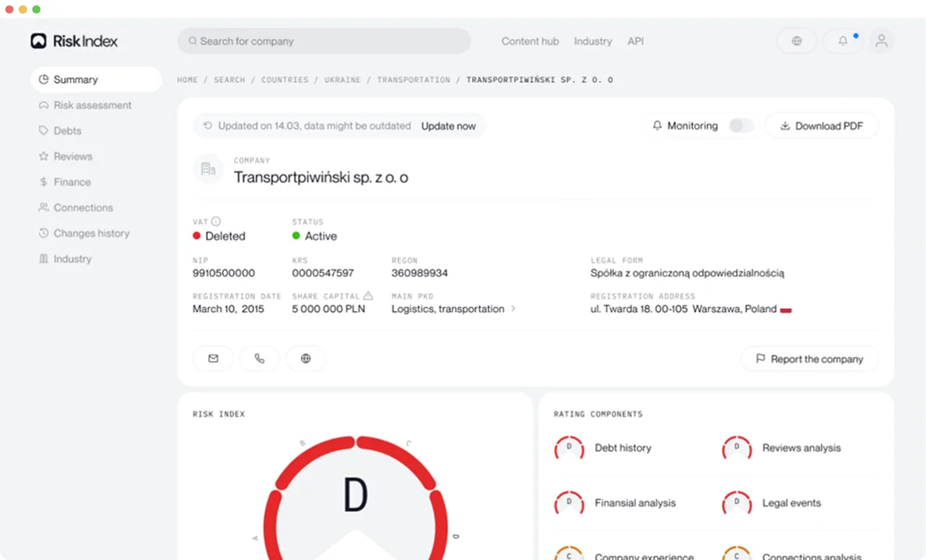Open Content hub in top navigation
Viewport: 926px width, 560px height.
coord(530,41)
